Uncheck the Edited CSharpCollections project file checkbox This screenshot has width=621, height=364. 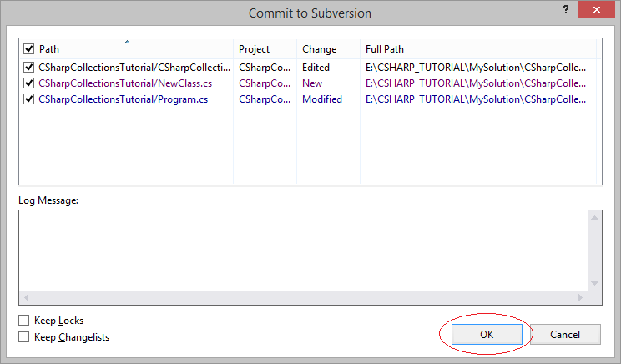tap(29, 68)
